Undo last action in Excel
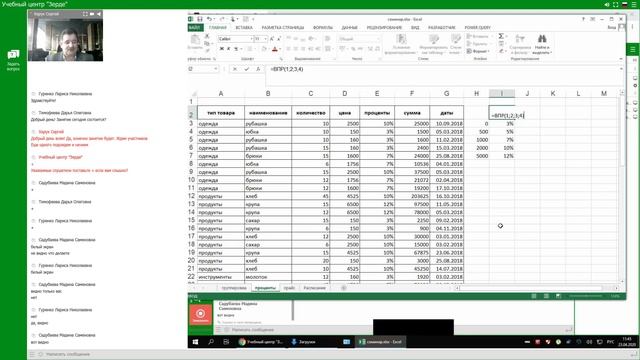The image size is (640, 360). pyautogui.click(x=209, y=19)
